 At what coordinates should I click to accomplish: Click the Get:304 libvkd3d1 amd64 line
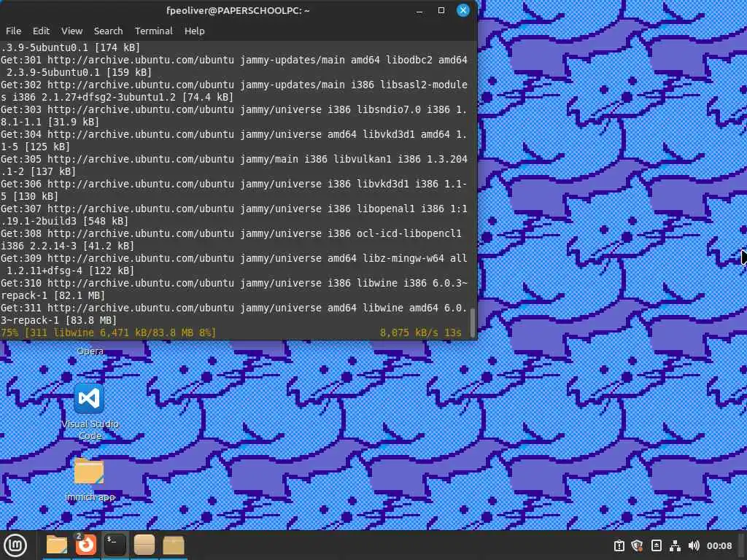coord(234,141)
